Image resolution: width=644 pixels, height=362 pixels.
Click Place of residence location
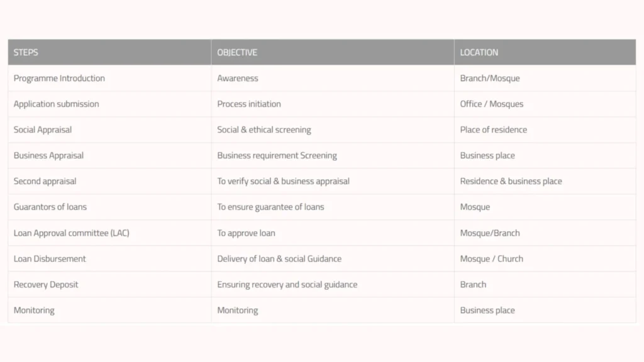[x=493, y=129]
